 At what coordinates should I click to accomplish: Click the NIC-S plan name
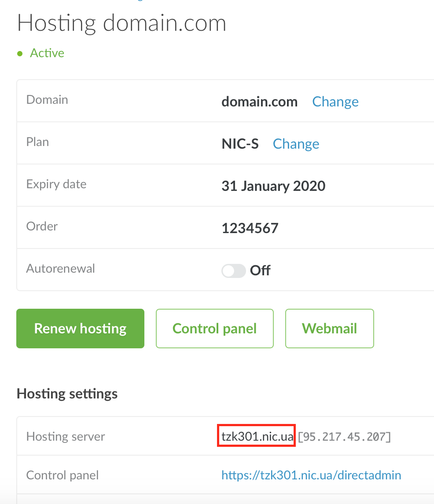(x=240, y=144)
